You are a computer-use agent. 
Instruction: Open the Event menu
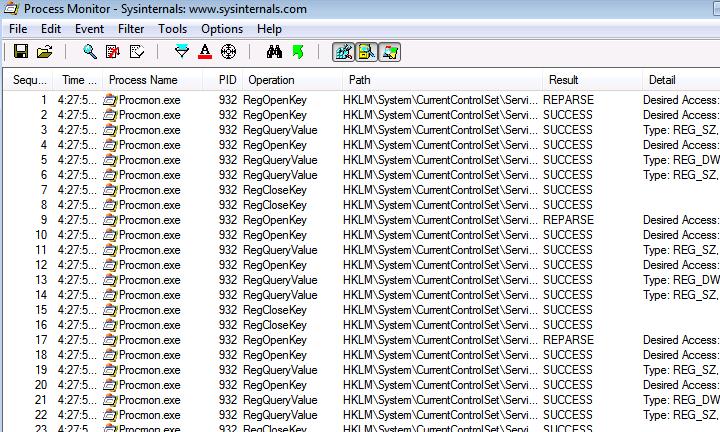tap(90, 29)
